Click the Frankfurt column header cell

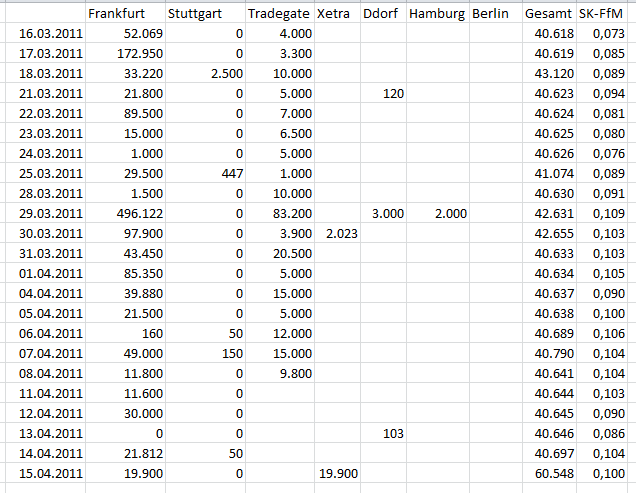[116, 15]
